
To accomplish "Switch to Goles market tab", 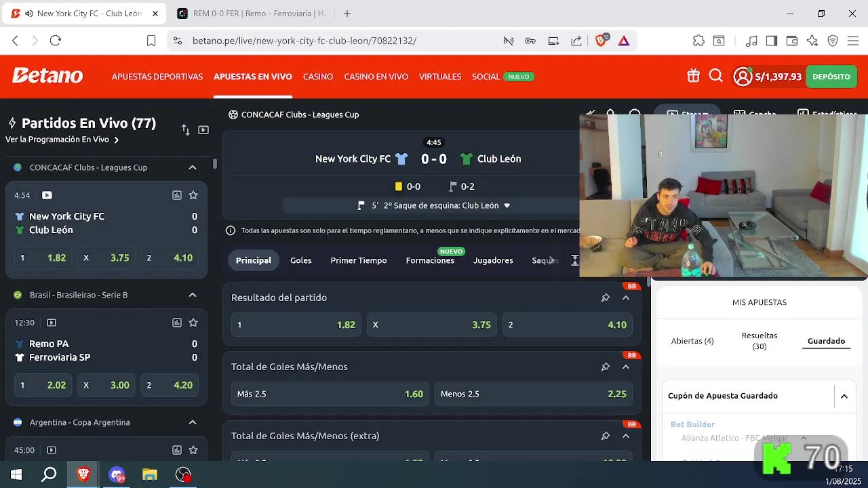I will pyautogui.click(x=301, y=260).
